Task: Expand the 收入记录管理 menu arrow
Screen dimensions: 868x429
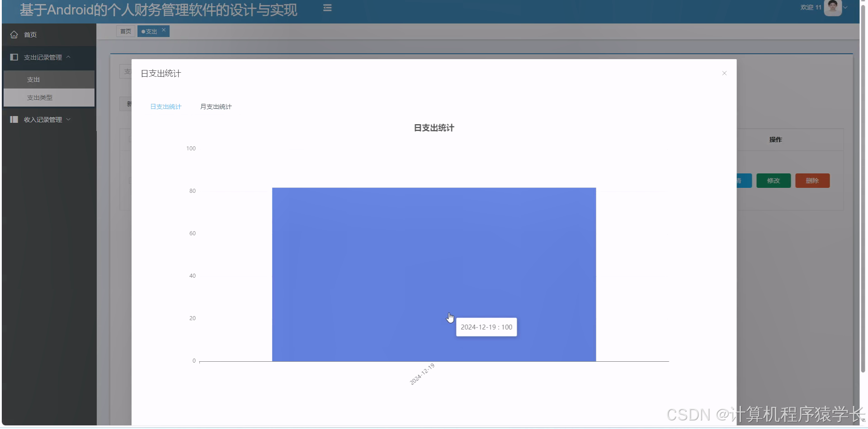Action: tap(68, 119)
